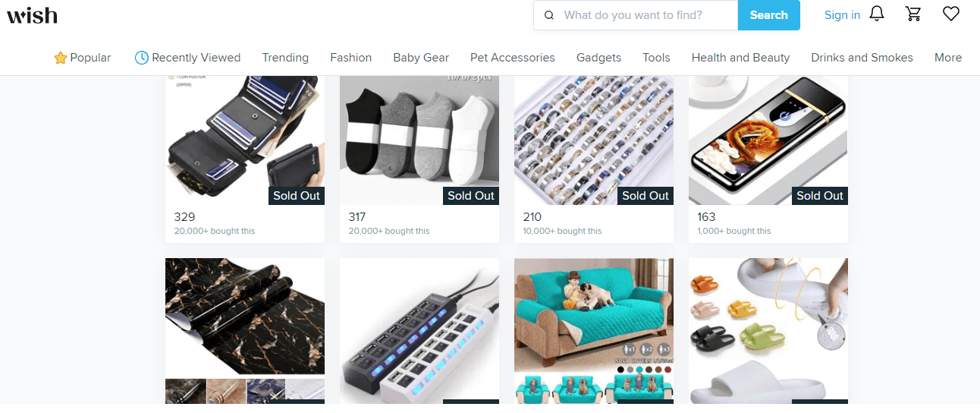Viewport: 980px width, 413px height.
Task: Click the magnifier icon in search box
Action: (549, 15)
